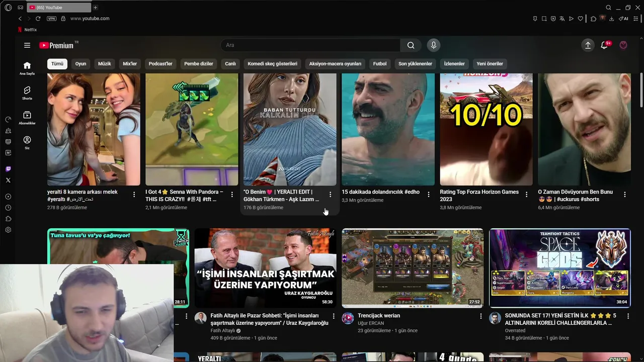Select the Tümü filter chip

pos(57,64)
